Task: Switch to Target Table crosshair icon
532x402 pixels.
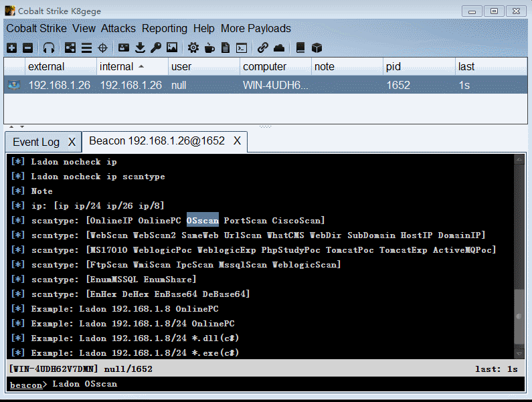Action: tap(102, 48)
